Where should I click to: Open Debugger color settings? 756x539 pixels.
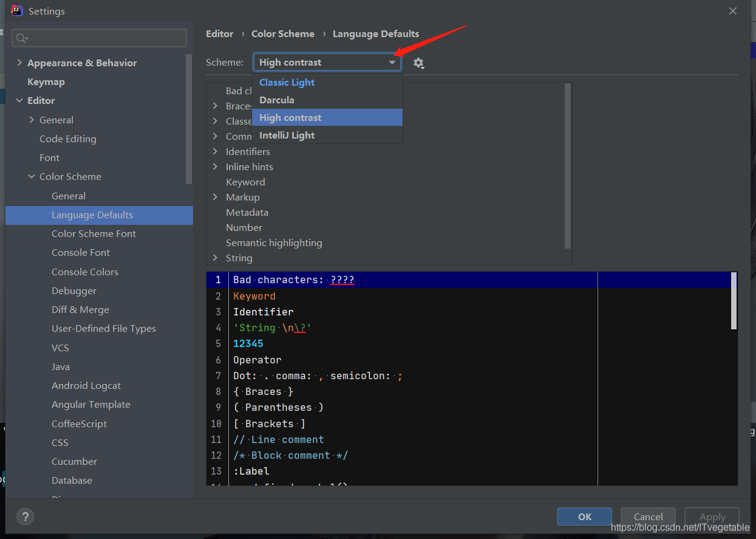click(74, 291)
